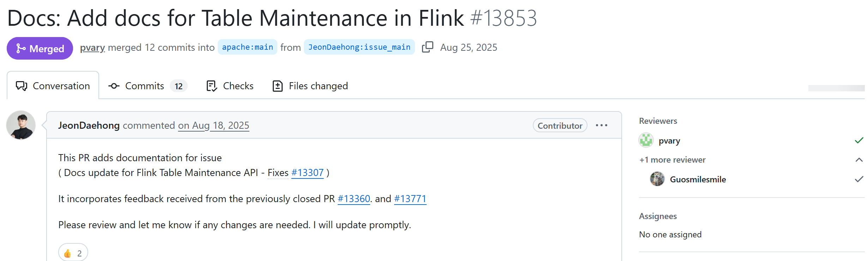Click JeonDaehong's profile avatar
This screenshot has width=868, height=261.
tap(21, 125)
